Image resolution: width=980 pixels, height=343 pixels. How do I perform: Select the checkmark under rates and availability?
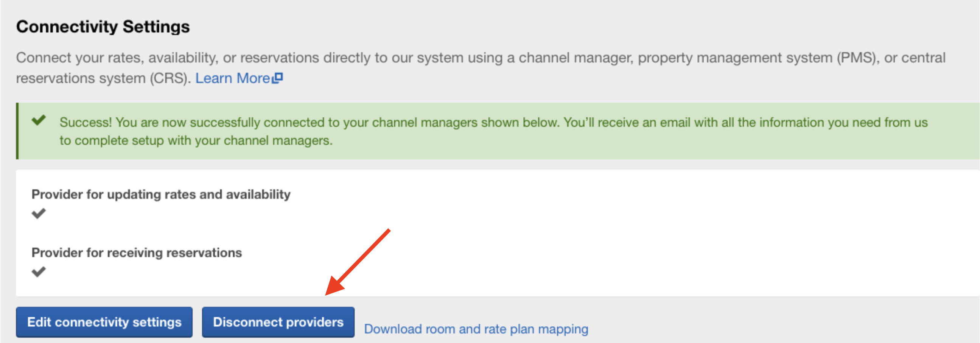click(39, 213)
